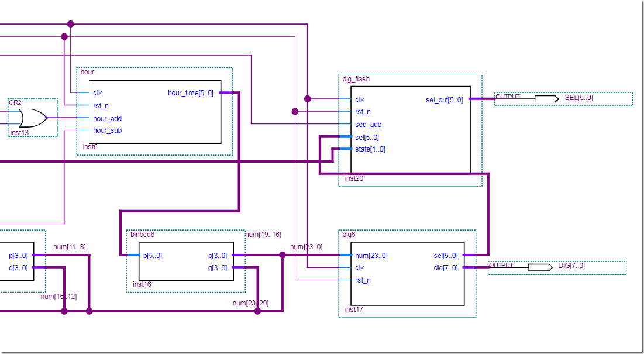Screen dimensions: 644x354
Task: Select the hour_add input port
Action: coord(107,119)
